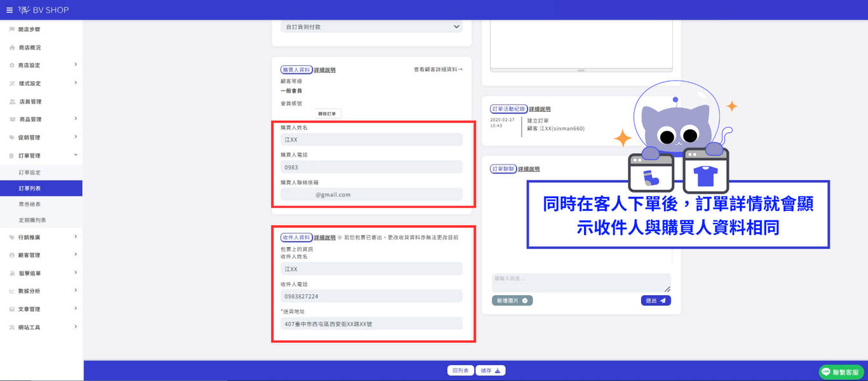Viewport: 868px width, 381px height.
Task: Click the 回列表 button
Action: tap(461, 370)
